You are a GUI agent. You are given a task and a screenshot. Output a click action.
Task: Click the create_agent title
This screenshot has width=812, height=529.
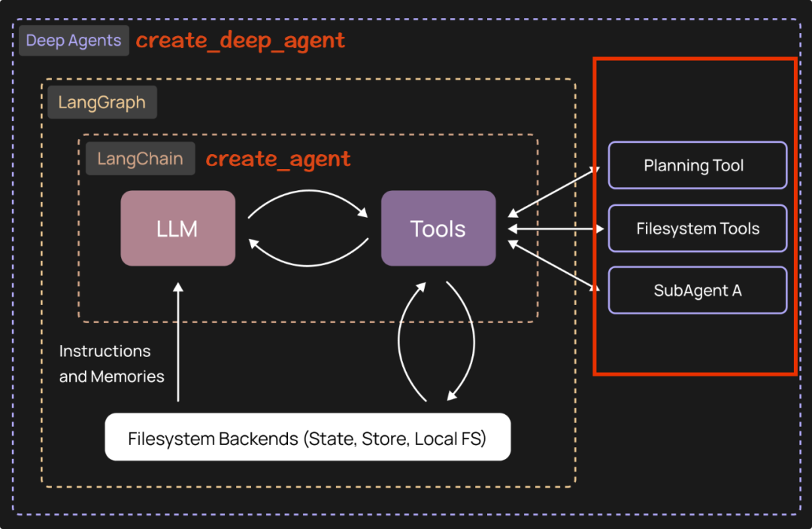279,159
